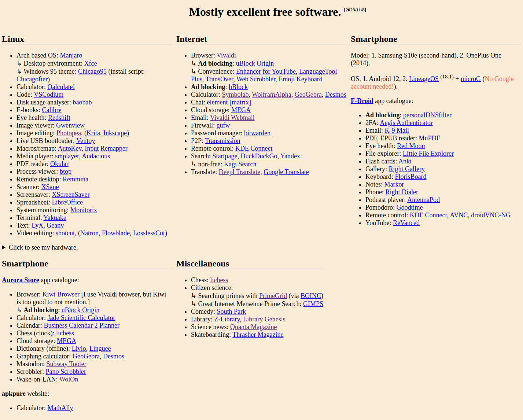Open the ReVanced YouTube link
The image size is (523, 420).
406,223
